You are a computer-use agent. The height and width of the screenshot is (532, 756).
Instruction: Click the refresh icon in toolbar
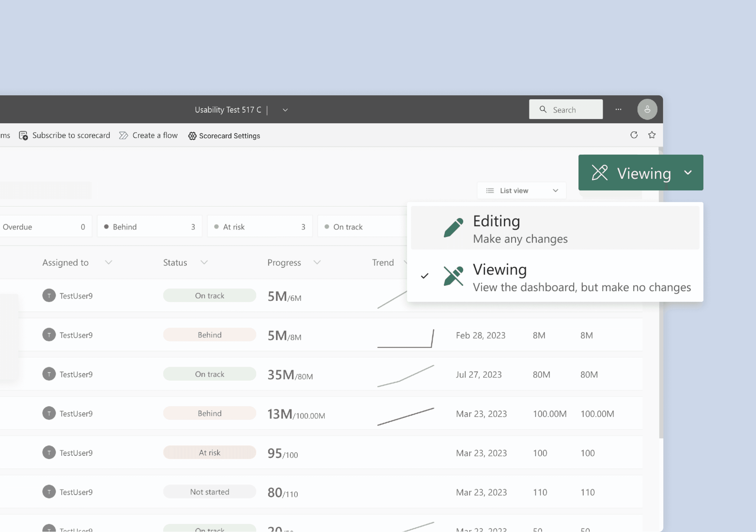(x=634, y=135)
